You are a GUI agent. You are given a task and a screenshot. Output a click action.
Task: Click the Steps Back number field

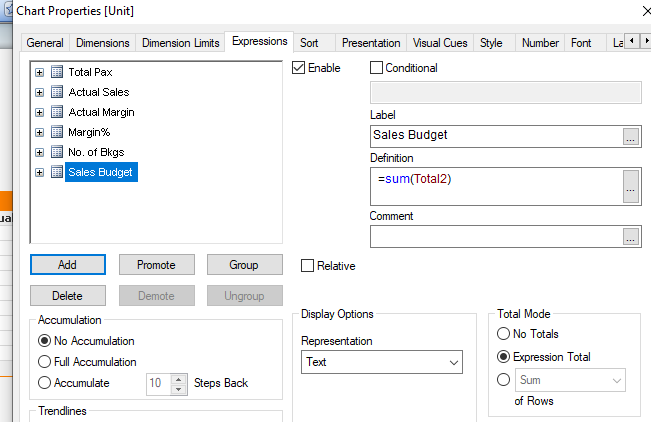pos(159,383)
